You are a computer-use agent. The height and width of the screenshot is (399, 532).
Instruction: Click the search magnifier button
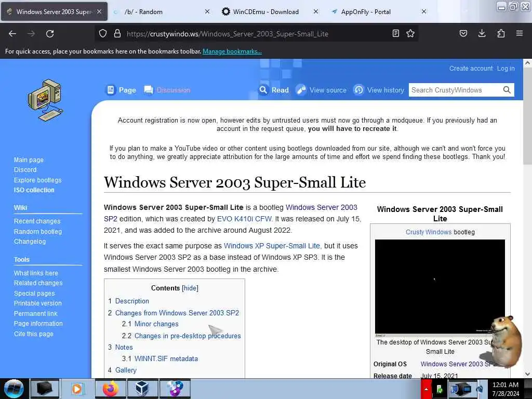[507, 90]
